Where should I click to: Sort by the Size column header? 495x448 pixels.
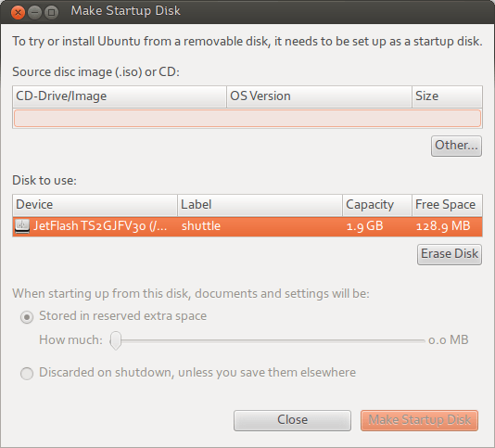[x=447, y=96]
